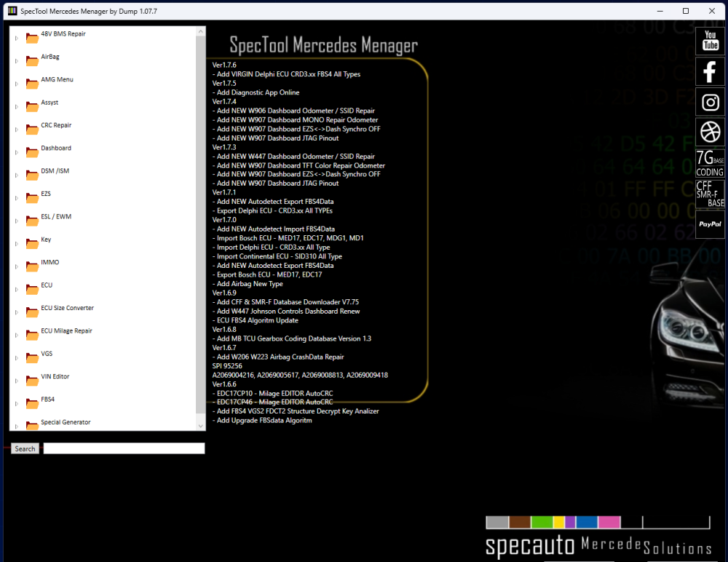Screen dimensions: 728x562
Task: Click the VGS folder icon
Action: point(32,357)
